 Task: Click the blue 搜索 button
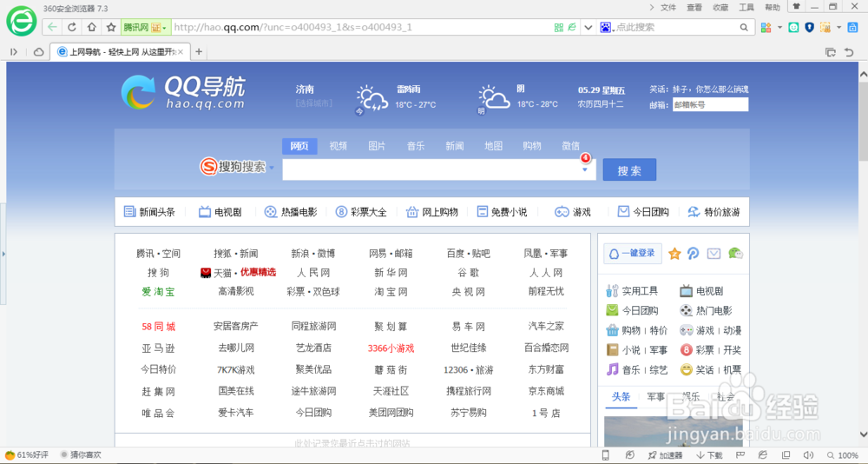tap(629, 169)
